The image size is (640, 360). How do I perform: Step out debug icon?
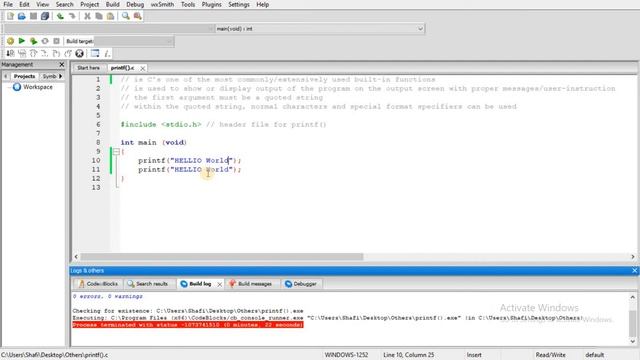tap(56, 53)
